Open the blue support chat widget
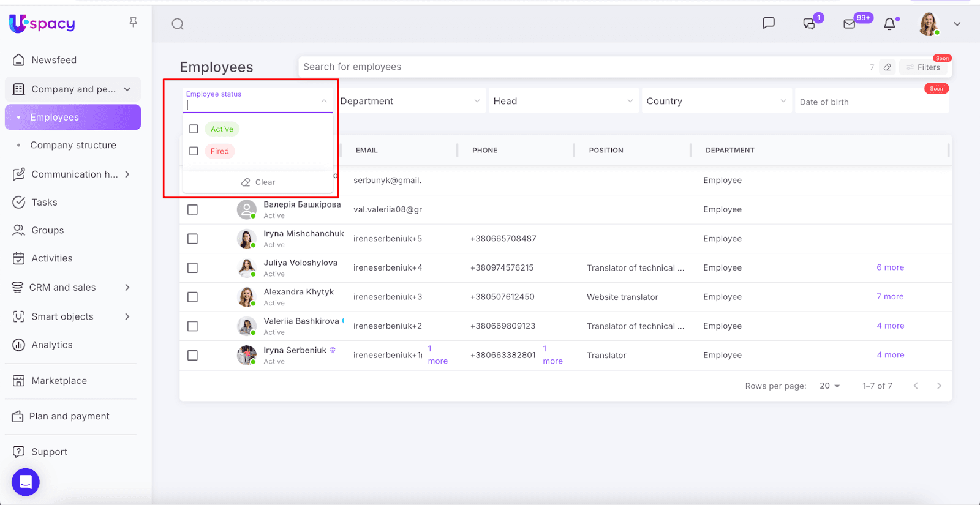 [x=26, y=482]
